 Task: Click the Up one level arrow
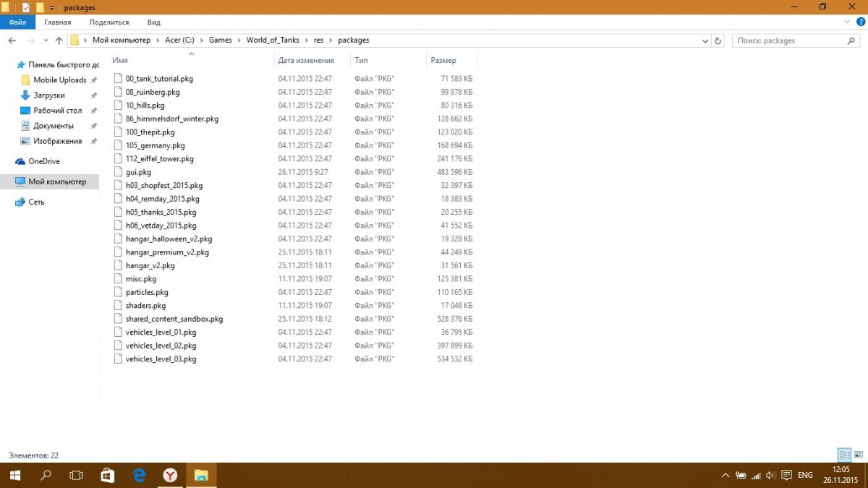click(59, 40)
